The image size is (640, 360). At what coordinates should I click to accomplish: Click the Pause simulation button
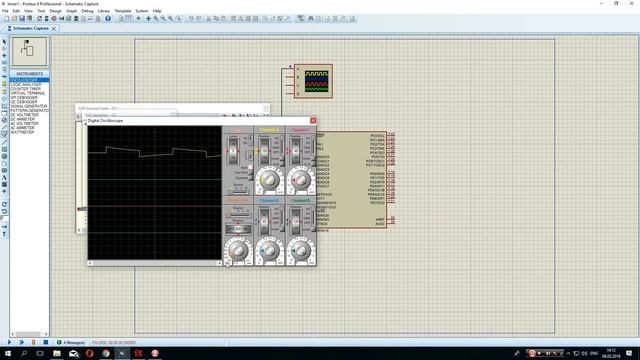[x=33, y=342]
